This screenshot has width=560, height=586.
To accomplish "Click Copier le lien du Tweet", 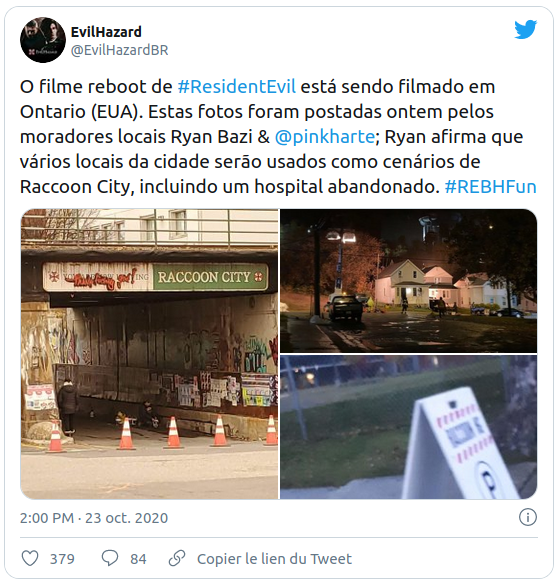I will click(x=274, y=559).
